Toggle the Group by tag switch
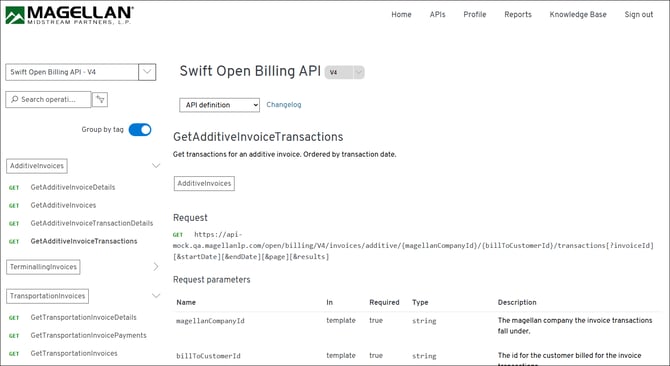The image size is (670, 366). tap(140, 129)
